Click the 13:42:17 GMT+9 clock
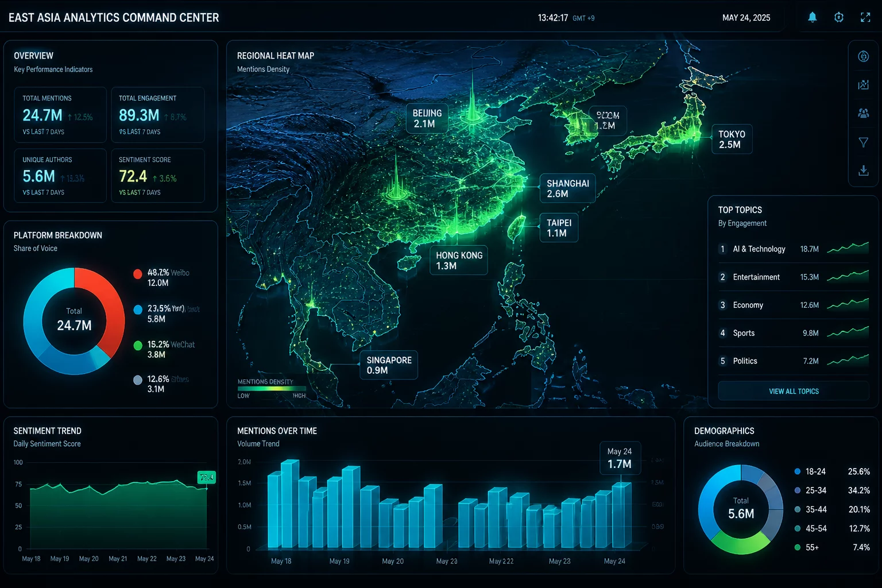Image resolution: width=882 pixels, height=588 pixels. pos(566,18)
